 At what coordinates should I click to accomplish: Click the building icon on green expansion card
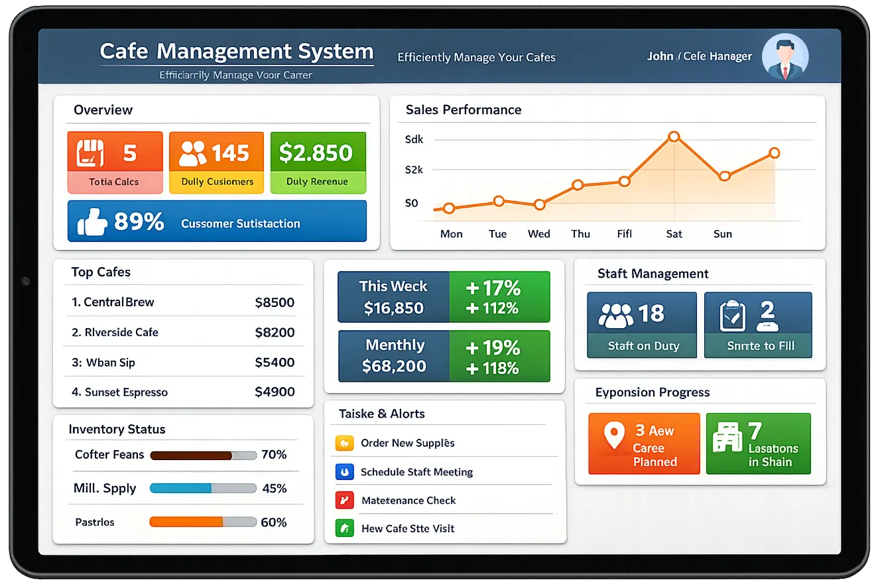point(727,439)
